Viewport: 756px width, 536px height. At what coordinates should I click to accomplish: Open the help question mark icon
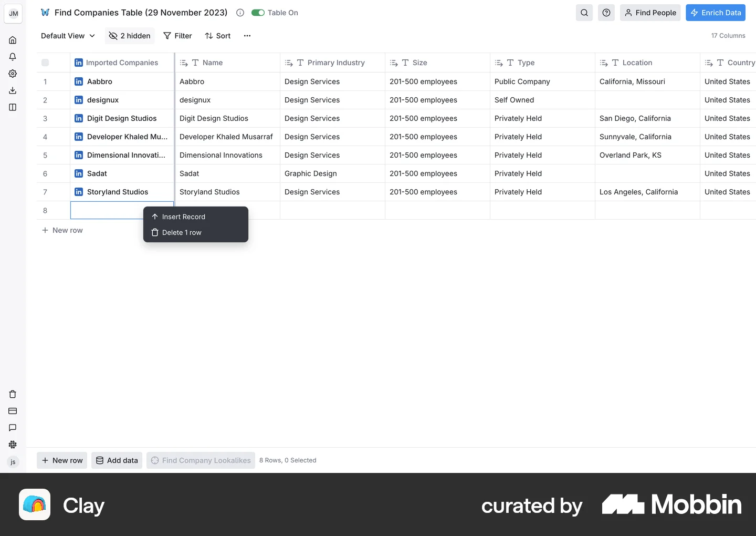click(x=606, y=13)
